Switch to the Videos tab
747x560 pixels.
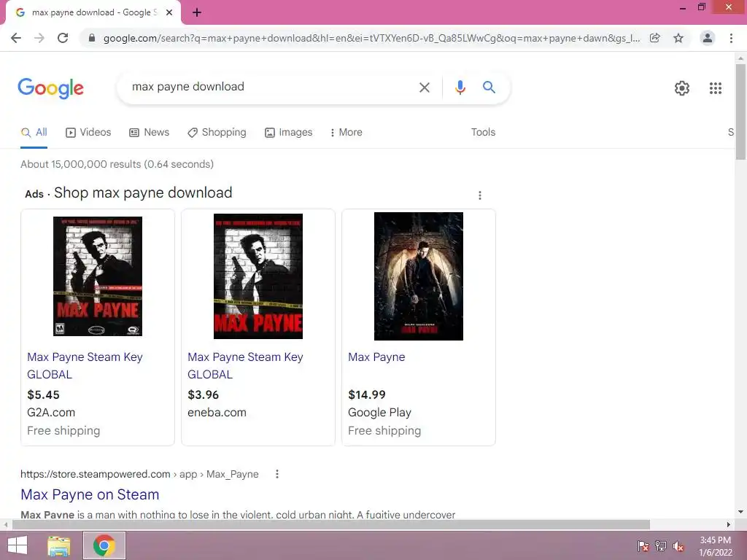point(88,133)
